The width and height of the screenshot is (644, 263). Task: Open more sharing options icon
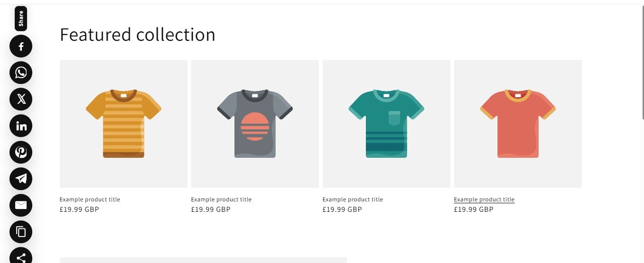pos(21,256)
